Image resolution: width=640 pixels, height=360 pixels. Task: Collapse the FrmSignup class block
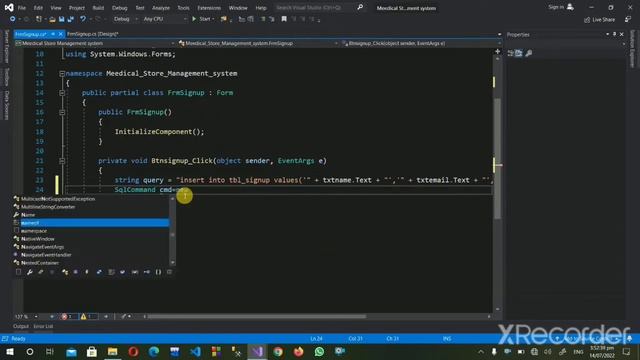coord(62,93)
